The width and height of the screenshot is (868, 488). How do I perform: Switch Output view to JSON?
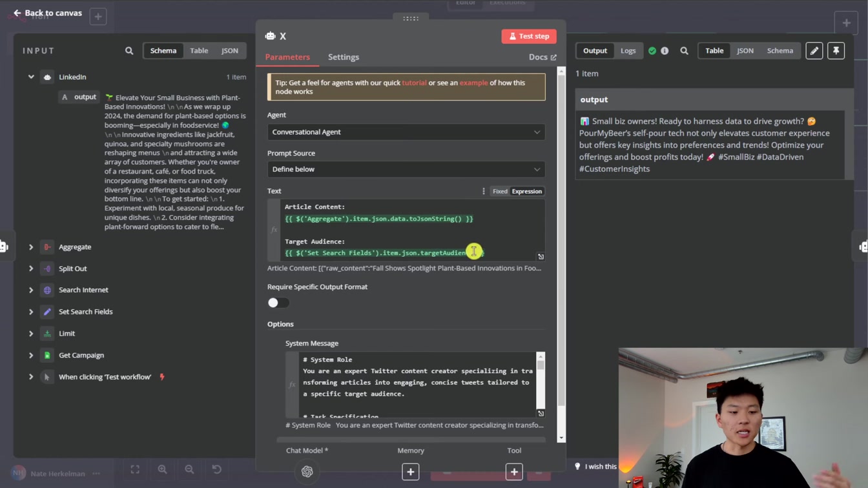click(745, 50)
